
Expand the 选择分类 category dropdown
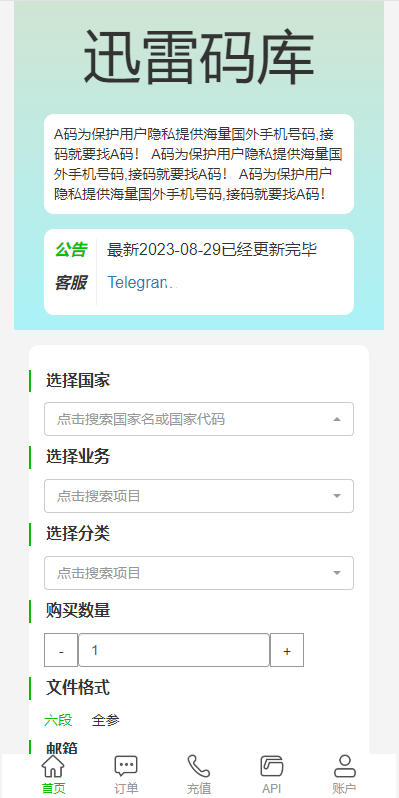point(199,573)
